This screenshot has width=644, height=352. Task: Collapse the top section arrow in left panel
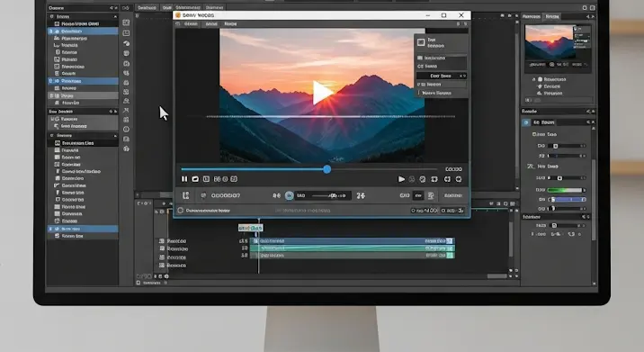115,17
